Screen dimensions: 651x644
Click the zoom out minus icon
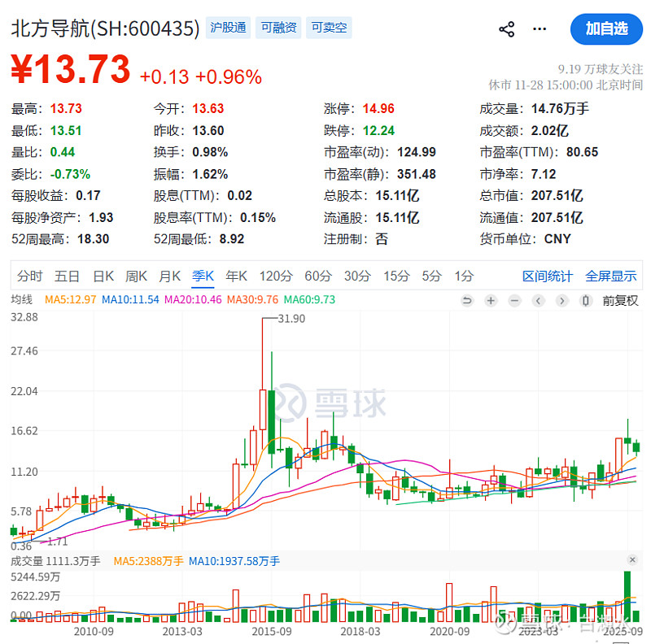tap(514, 300)
